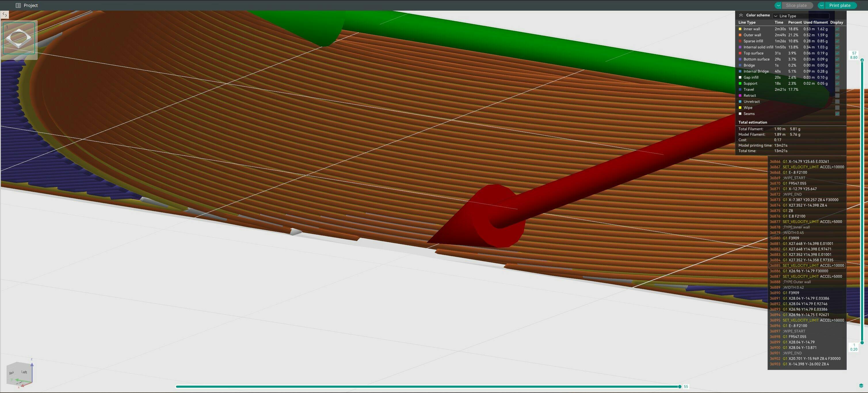Click the Support green legend icon
Image resolution: width=868 pixels, height=393 pixels.
pyautogui.click(x=740, y=83)
